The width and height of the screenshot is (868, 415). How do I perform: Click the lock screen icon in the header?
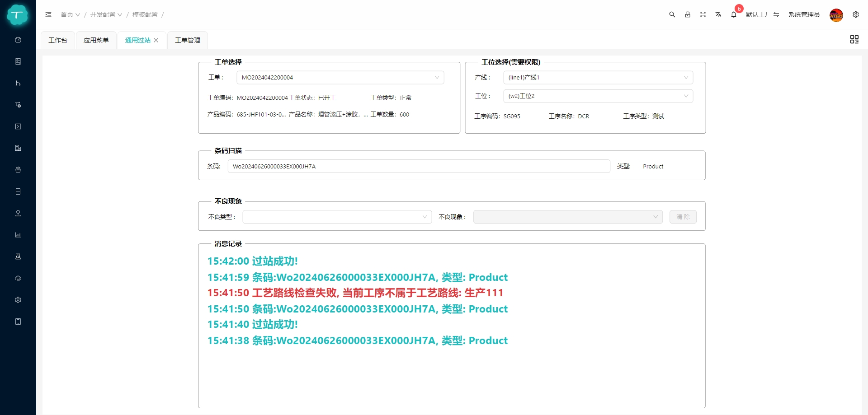[688, 14]
